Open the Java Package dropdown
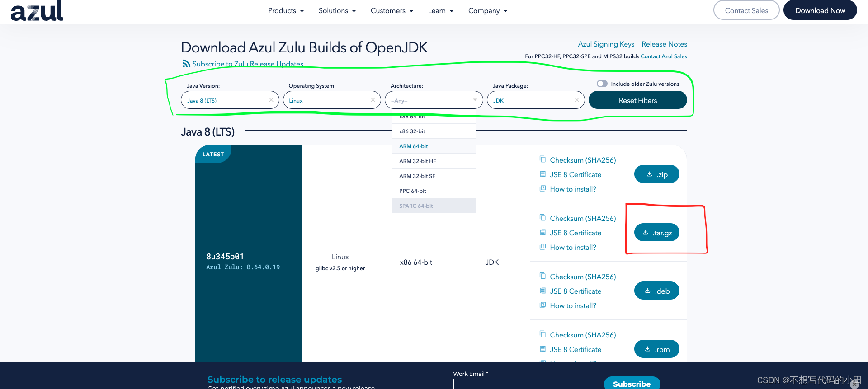Viewport: 868px width, 389px height. tap(536, 100)
